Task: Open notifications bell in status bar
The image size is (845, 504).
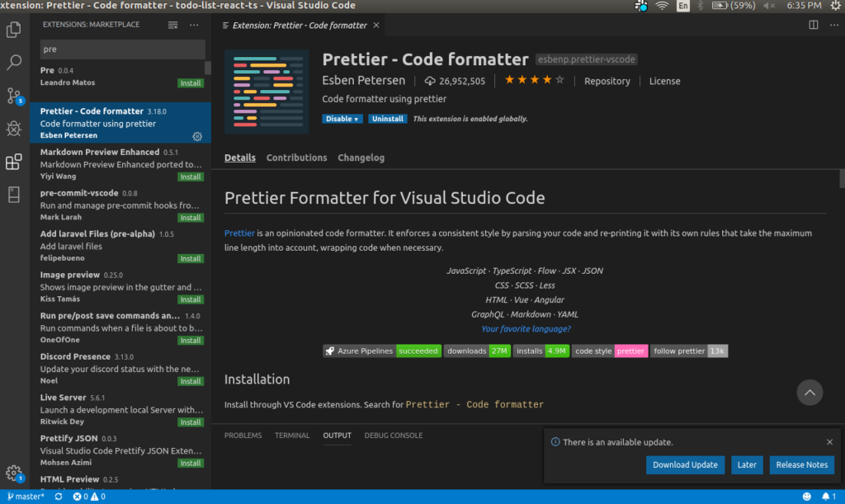Action: pos(828,497)
